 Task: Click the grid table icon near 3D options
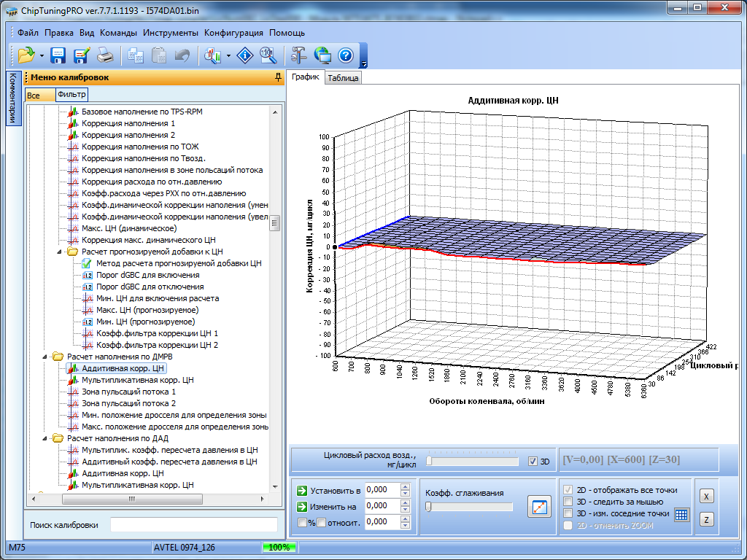click(681, 514)
